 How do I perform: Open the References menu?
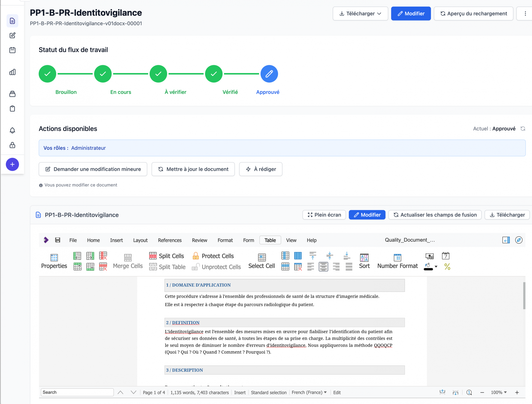(x=170, y=240)
